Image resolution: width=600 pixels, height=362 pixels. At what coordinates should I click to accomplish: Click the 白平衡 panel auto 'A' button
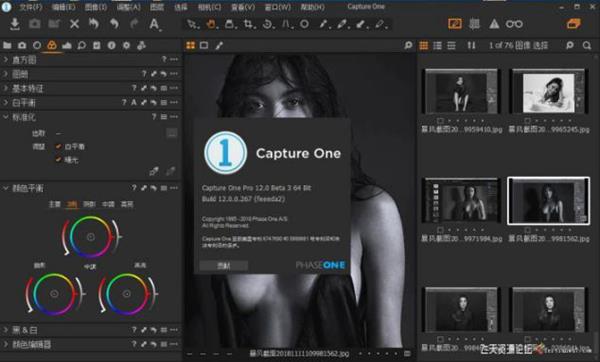(134, 102)
